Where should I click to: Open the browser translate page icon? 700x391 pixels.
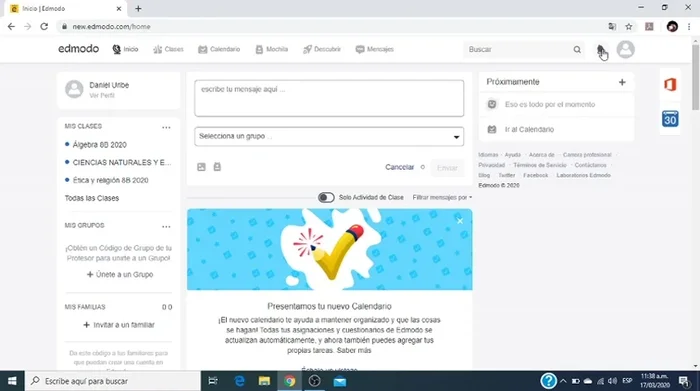(612, 27)
